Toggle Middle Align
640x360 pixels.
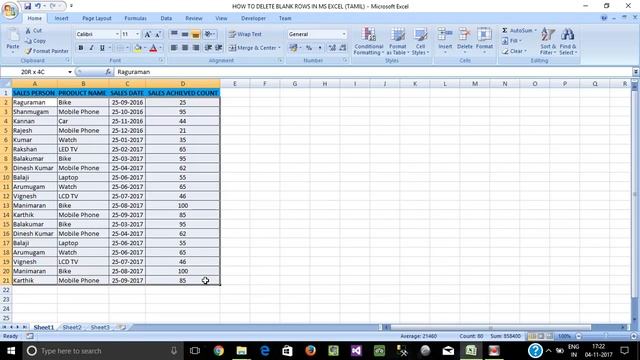pyautogui.click(x=185, y=34)
